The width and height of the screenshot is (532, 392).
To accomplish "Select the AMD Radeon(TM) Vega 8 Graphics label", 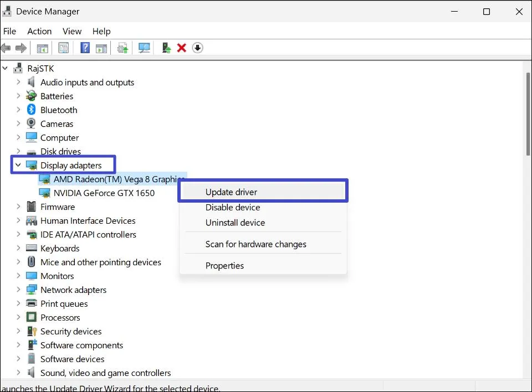I will pyautogui.click(x=120, y=179).
